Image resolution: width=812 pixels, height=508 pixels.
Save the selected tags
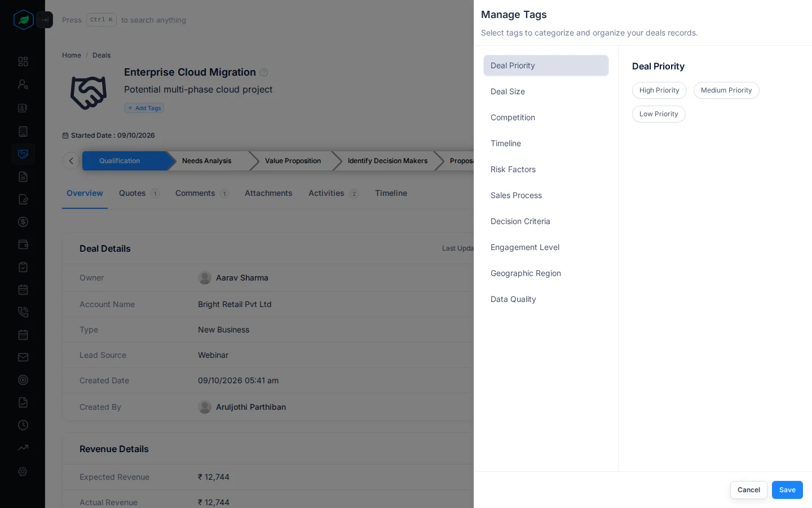[x=787, y=490]
